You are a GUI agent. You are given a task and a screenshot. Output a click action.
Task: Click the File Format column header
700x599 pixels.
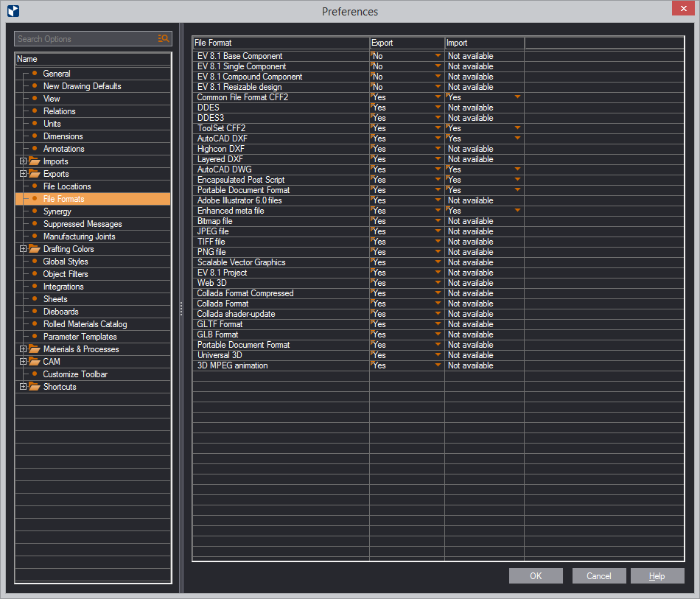(281, 43)
